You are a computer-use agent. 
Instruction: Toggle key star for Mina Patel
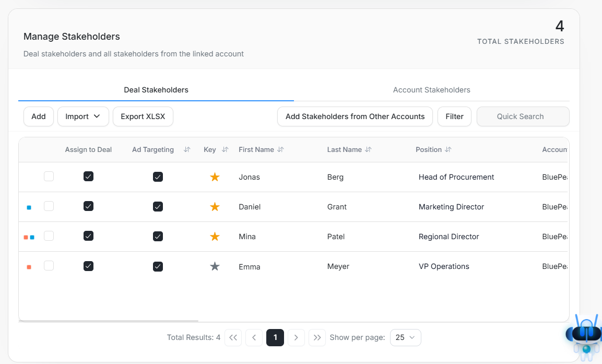pyautogui.click(x=215, y=237)
